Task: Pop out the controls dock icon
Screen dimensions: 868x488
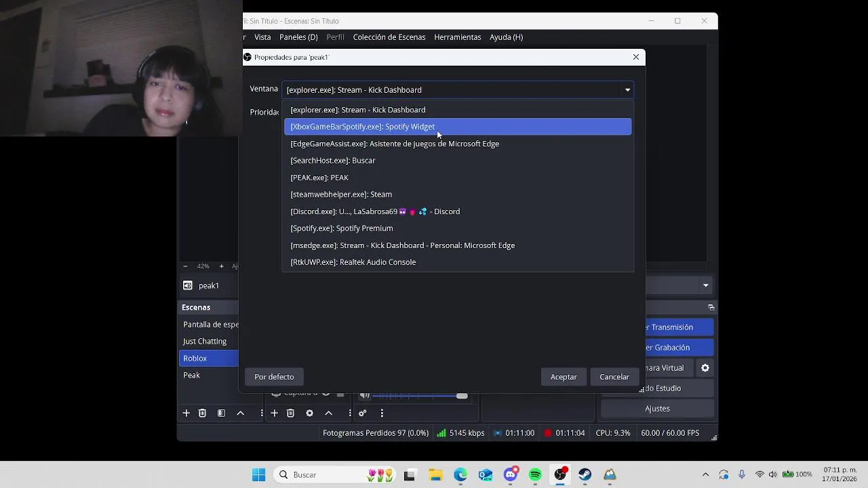Action: [x=711, y=307]
